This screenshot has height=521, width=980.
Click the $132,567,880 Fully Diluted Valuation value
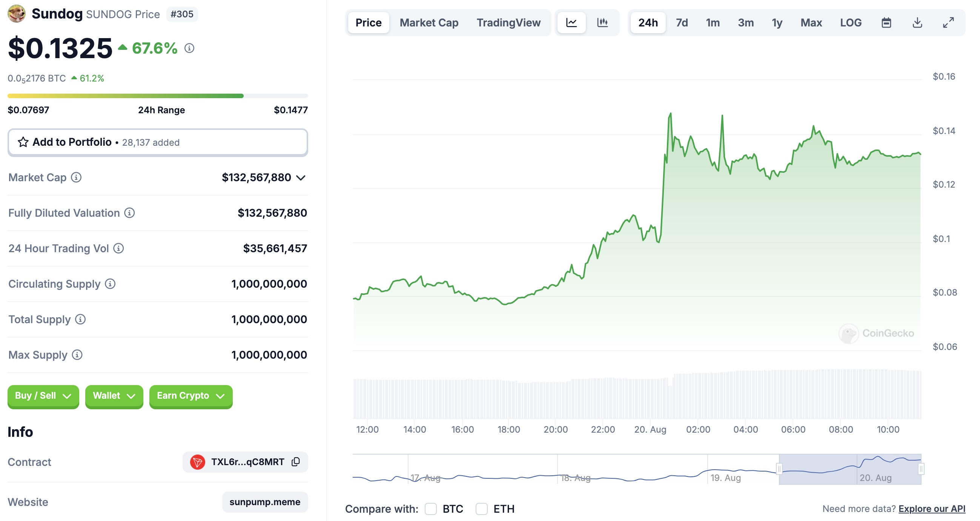272,213
